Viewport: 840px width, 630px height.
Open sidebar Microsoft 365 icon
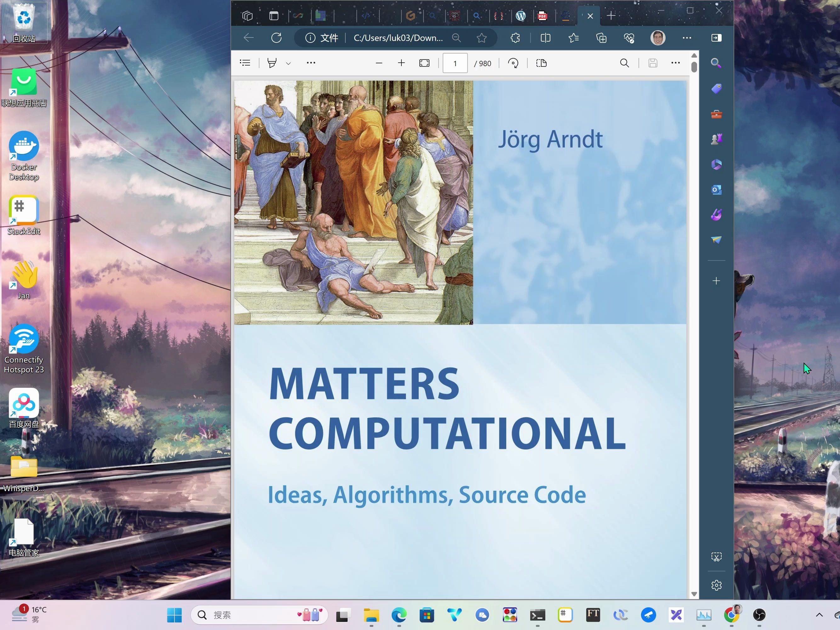(x=716, y=164)
